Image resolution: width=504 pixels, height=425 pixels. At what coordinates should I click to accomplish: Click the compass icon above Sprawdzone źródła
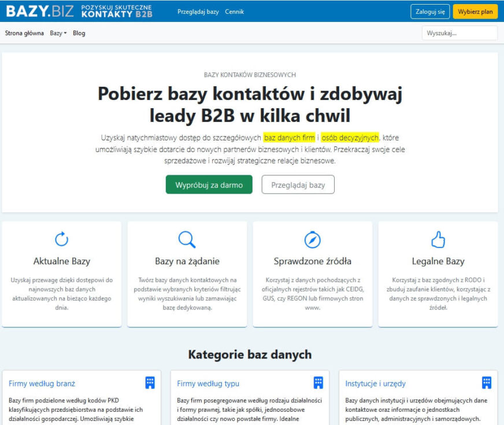[x=312, y=239]
